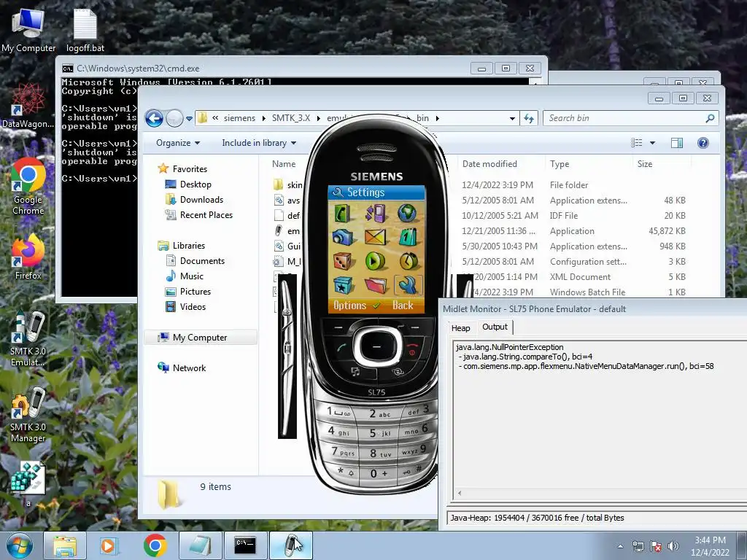The height and width of the screenshot is (560, 747).
Task: Sort by the Date modified column header
Action: 489,164
